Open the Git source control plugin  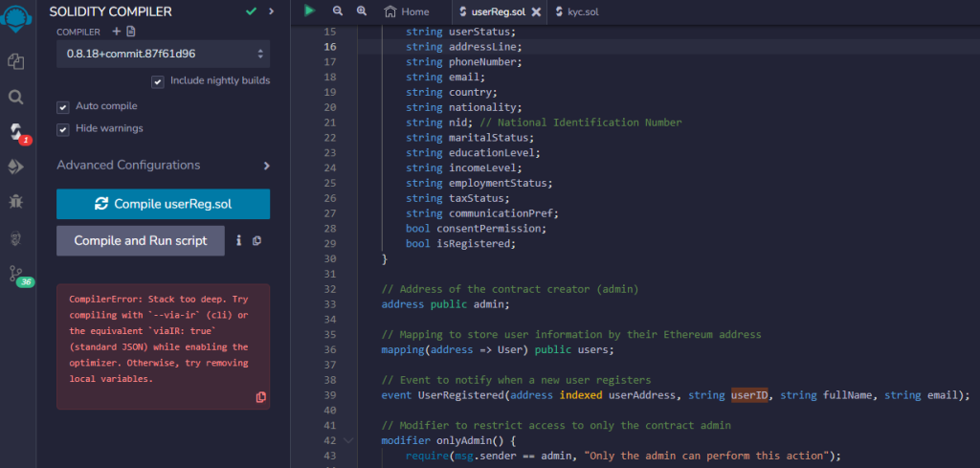(15, 273)
